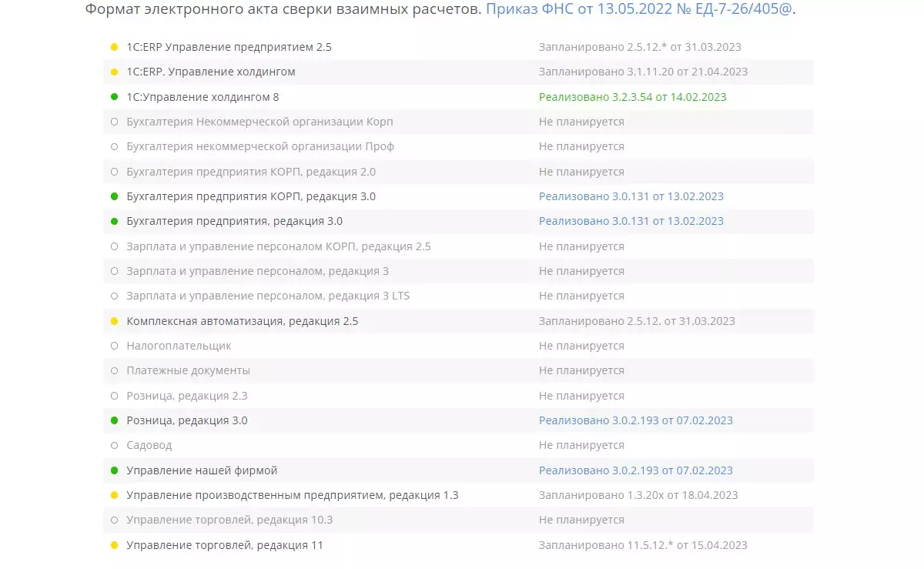Click yellow dot beside Управление производственным предприятием 1.3
This screenshot has width=924, height=569.
click(x=114, y=495)
